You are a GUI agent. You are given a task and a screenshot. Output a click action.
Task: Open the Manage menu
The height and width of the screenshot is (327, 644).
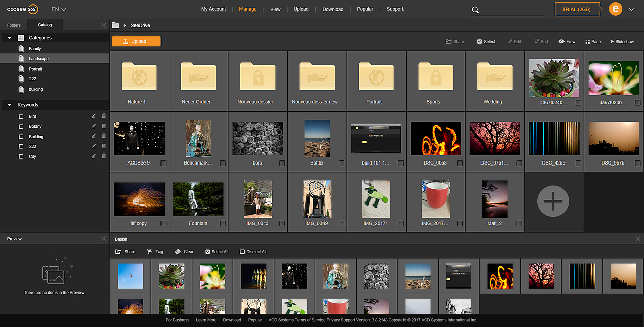tap(248, 9)
